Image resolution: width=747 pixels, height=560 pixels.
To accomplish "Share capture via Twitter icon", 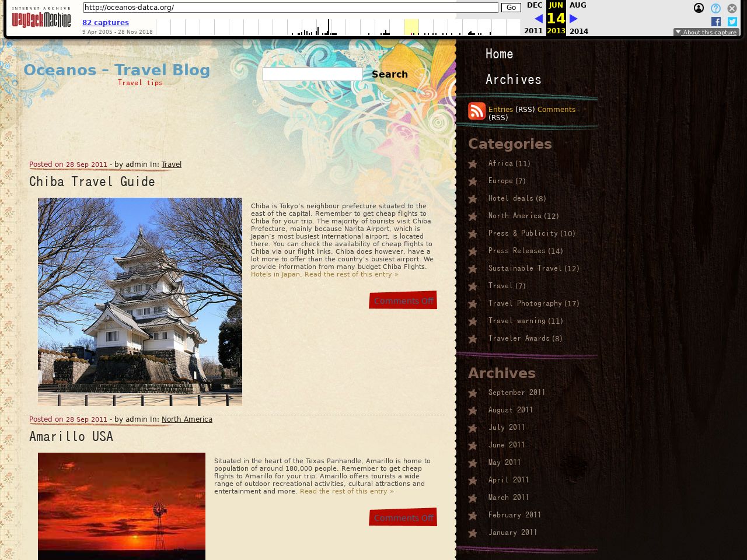I will click(732, 22).
